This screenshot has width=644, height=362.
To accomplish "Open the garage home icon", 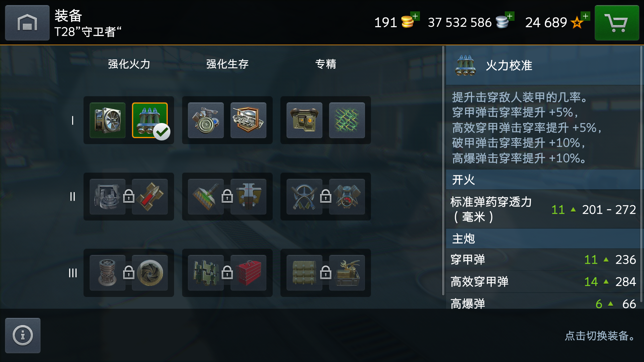I will (27, 23).
